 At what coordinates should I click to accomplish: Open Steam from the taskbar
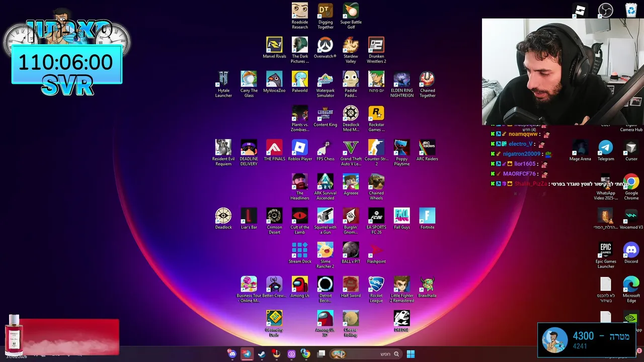(262, 354)
